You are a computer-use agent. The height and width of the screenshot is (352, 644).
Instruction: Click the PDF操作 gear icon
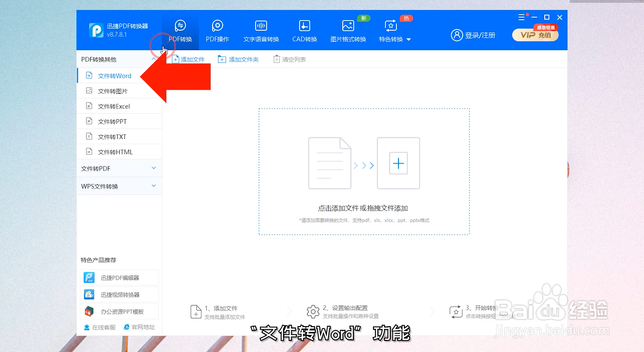(217, 26)
